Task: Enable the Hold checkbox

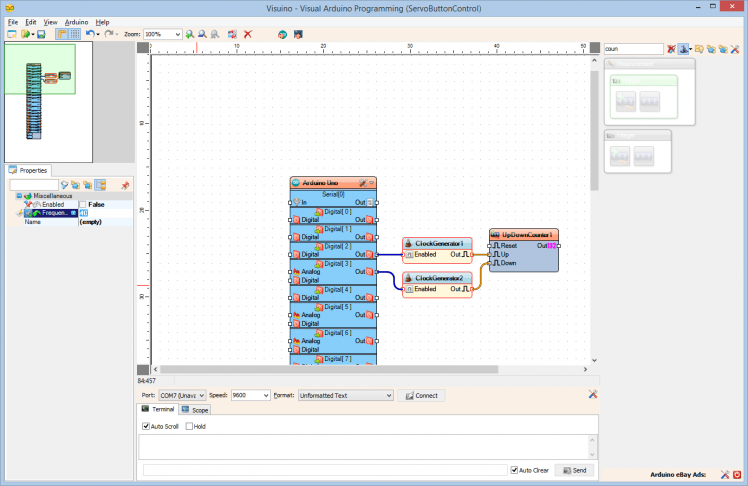Action: [x=190, y=426]
